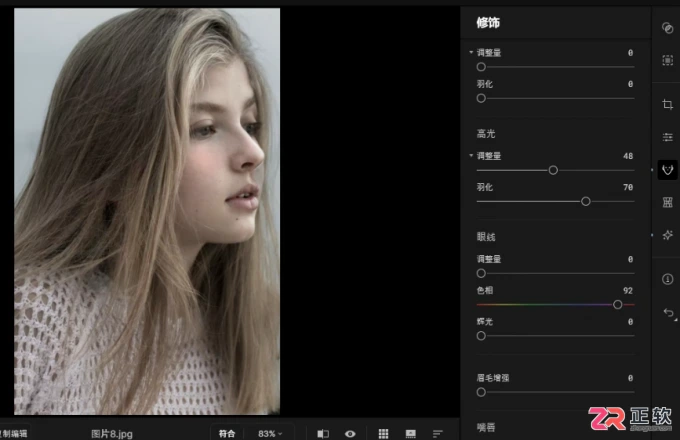Click the 色相 value 92
This screenshot has width=680, height=440.
(628, 290)
